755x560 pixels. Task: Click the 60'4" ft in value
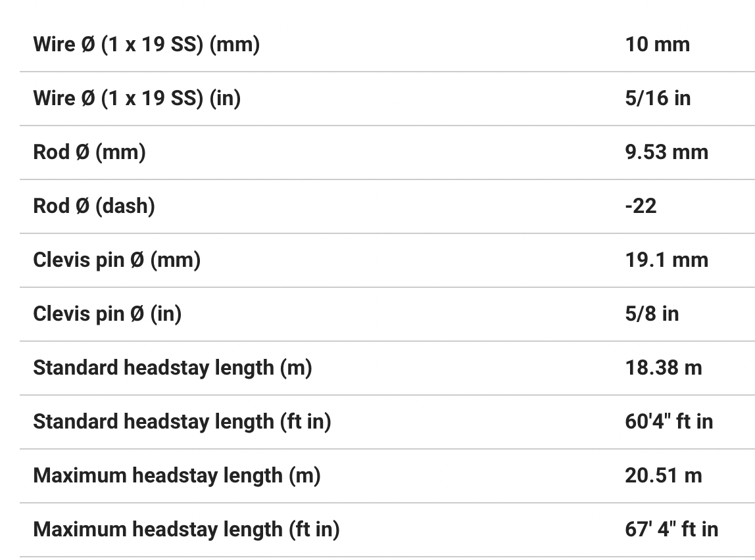pyautogui.click(x=668, y=422)
